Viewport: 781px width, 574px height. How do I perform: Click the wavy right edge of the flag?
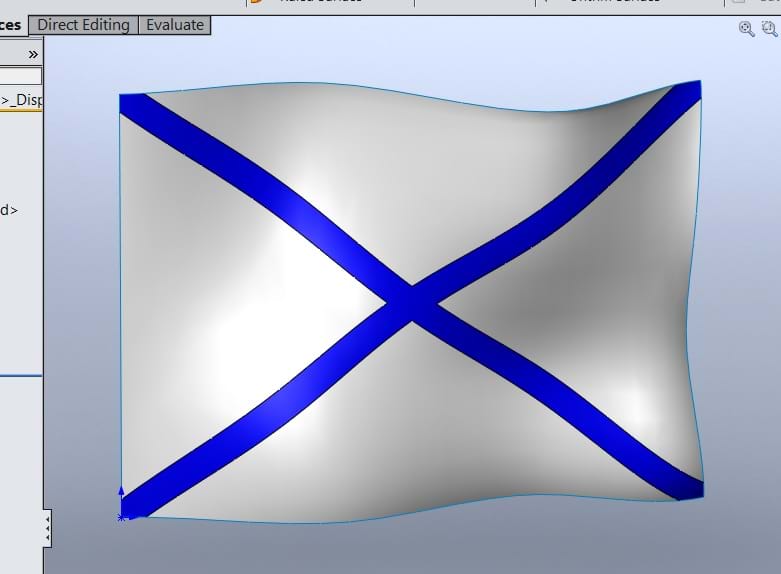[690, 300]
